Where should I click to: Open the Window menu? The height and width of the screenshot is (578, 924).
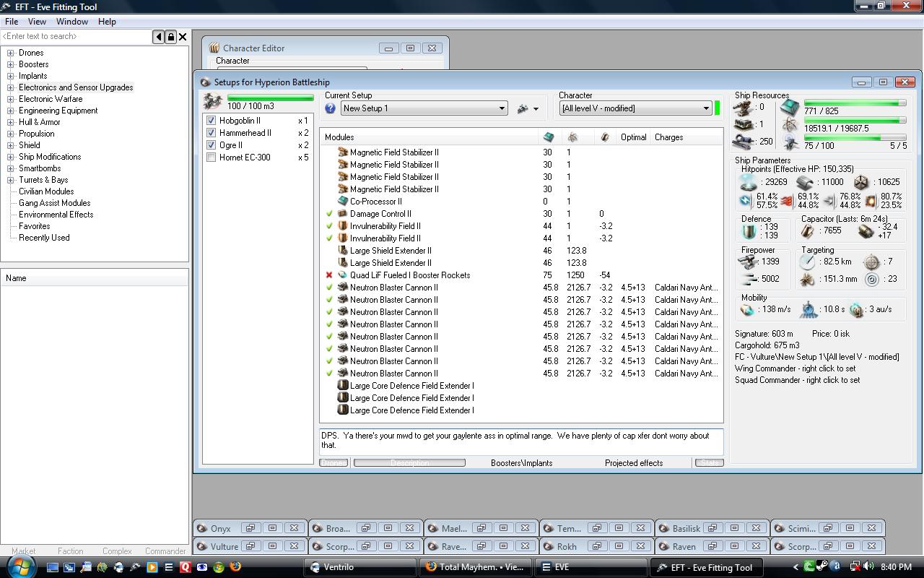coord(72,22)
